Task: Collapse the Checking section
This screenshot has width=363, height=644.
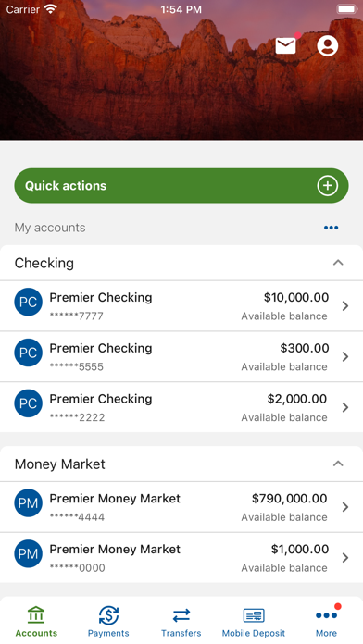Action: point(338,263)
